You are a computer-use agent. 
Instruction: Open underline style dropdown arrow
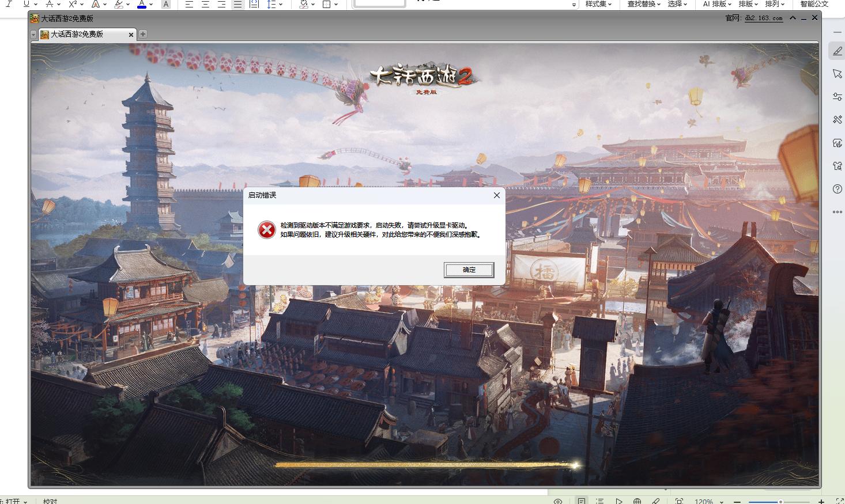click(35, 5)
